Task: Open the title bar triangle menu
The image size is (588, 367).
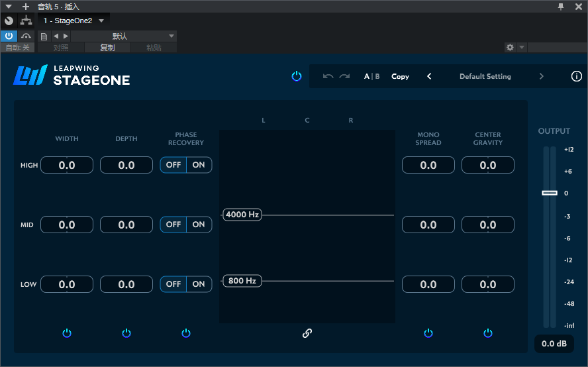Action: click(x=8, y=7)
